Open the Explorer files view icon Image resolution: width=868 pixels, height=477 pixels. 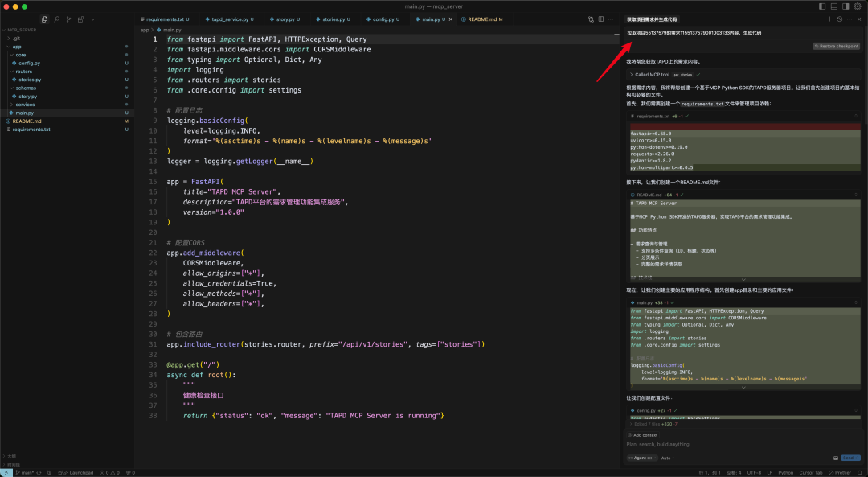pyautogui.click(x=44, y=19)
